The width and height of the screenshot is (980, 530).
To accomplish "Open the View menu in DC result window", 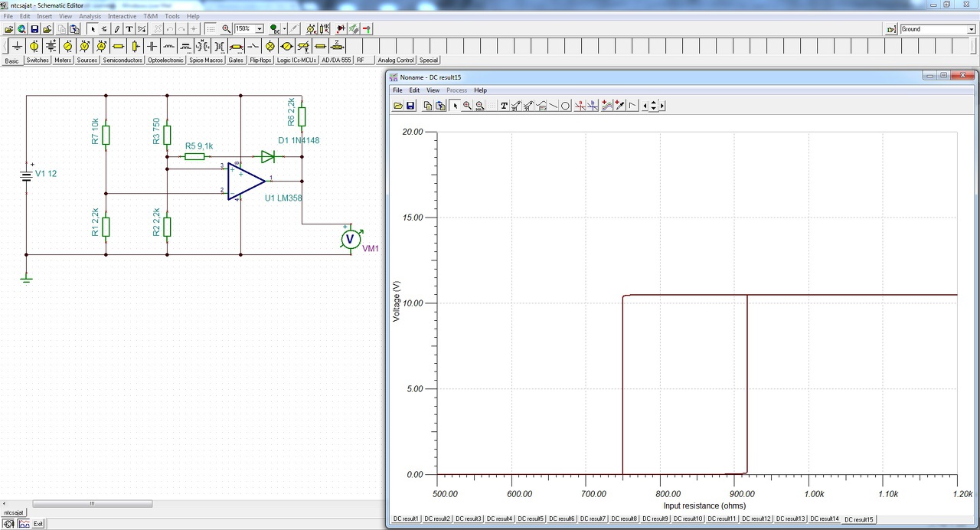I will click(433, 90).
